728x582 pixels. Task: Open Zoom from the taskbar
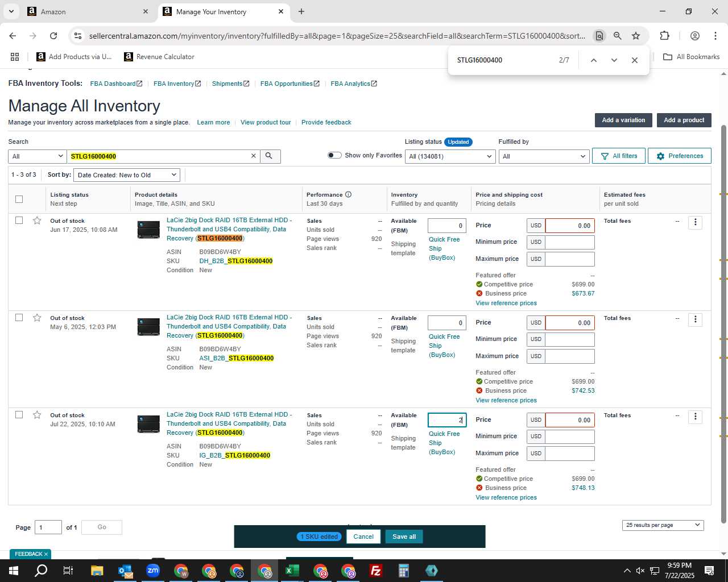tap(153, 571)
